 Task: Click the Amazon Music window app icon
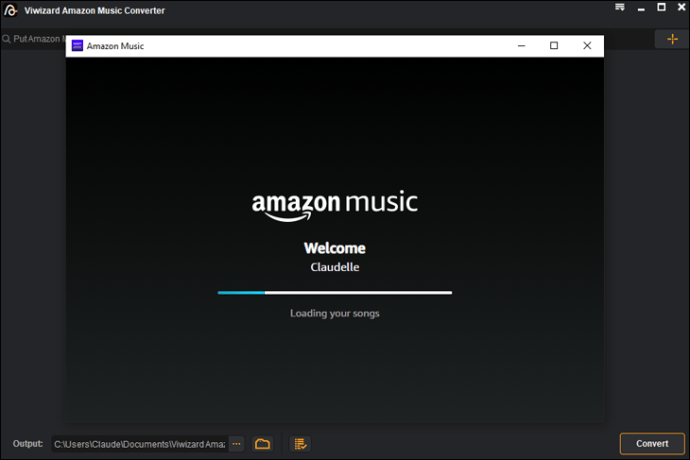(77, 46)
